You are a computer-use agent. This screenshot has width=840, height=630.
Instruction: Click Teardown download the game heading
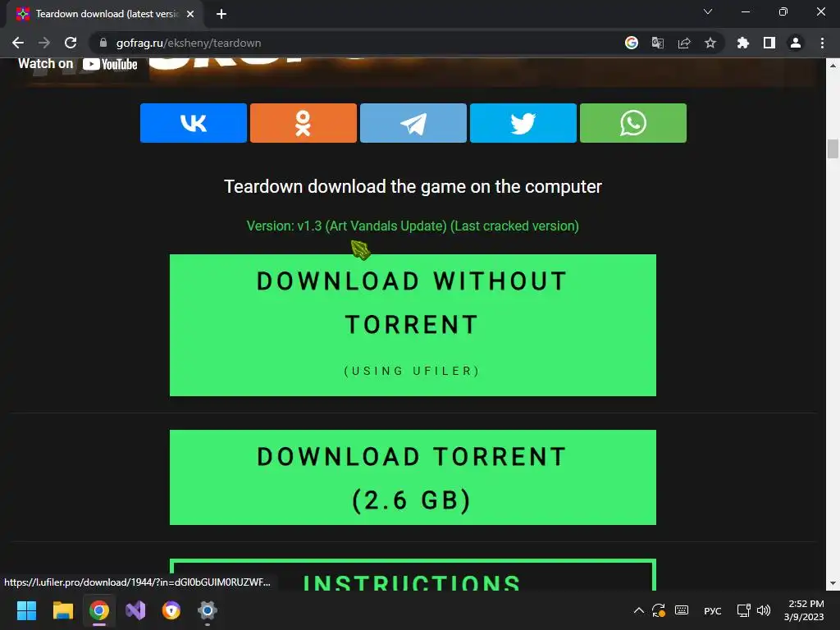(413, 186)
